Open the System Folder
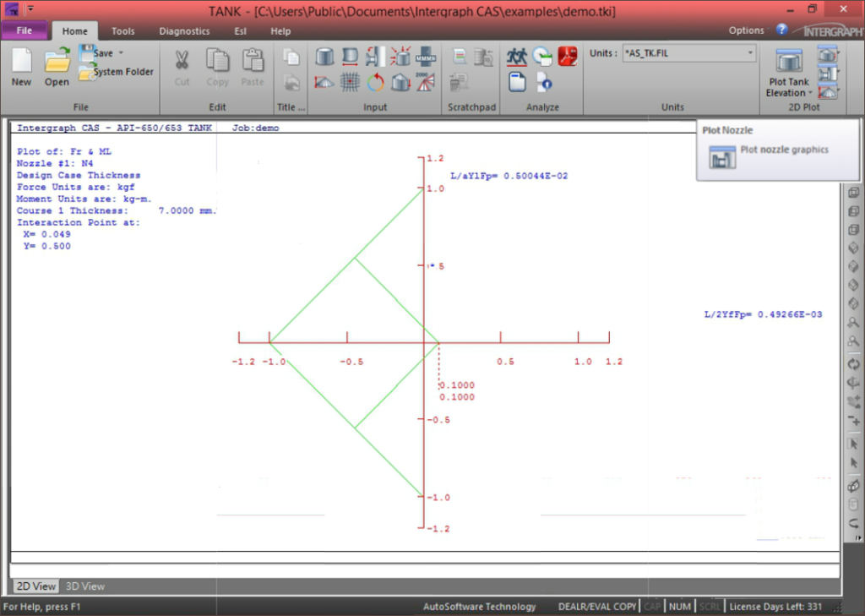865x616 pixels. click(x=117, y=73)
